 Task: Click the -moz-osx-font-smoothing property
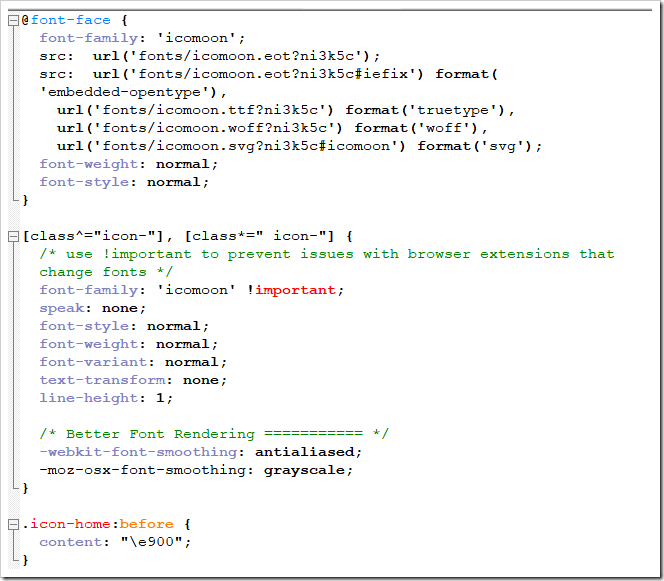[x=142, y=470]
